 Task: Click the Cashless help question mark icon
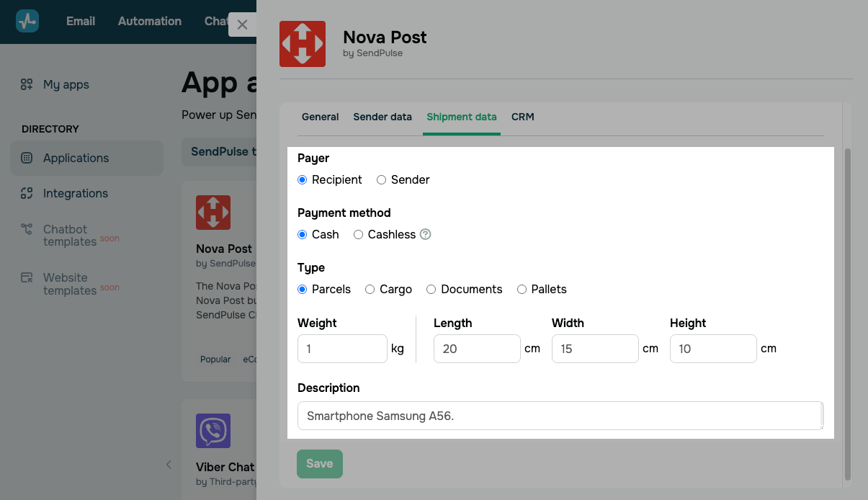tap(425, 234)
